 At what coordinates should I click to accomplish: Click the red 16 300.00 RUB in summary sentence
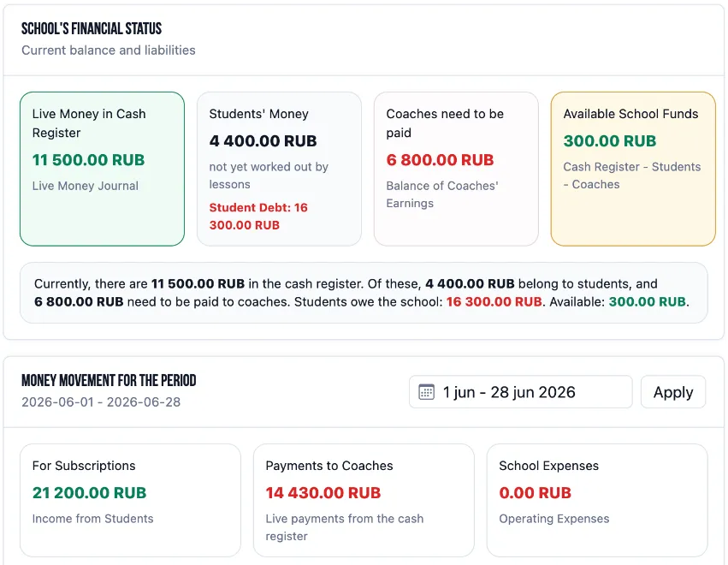494,302
